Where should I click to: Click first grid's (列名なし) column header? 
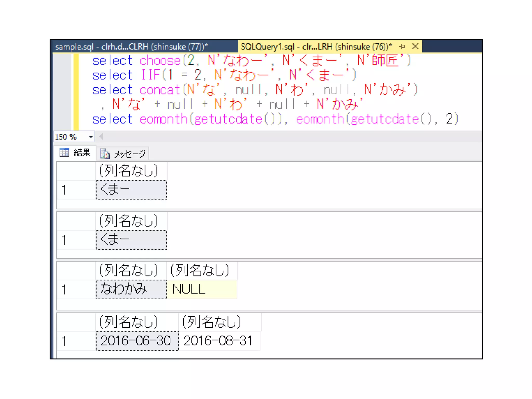pyautogui.click(x=131, y=171)
